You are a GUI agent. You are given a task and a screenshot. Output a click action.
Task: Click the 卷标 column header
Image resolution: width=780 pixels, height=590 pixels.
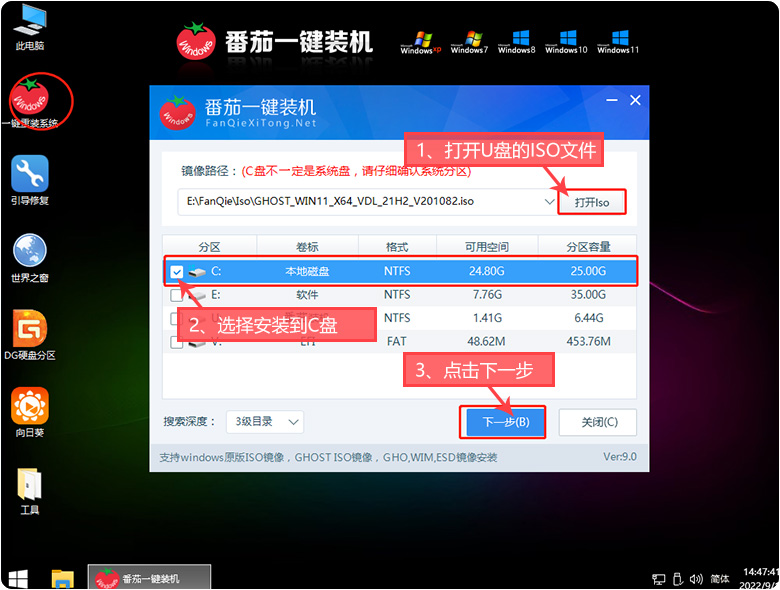(307, 247)
